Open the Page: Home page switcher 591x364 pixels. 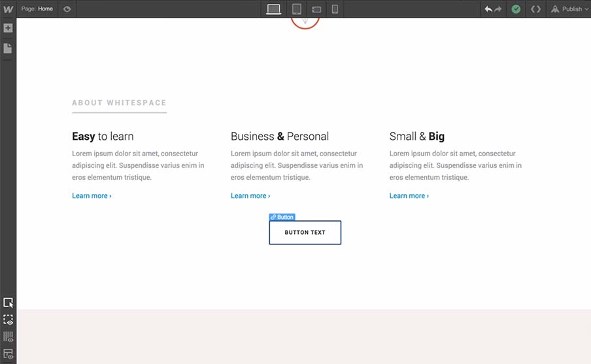(37, 9)
